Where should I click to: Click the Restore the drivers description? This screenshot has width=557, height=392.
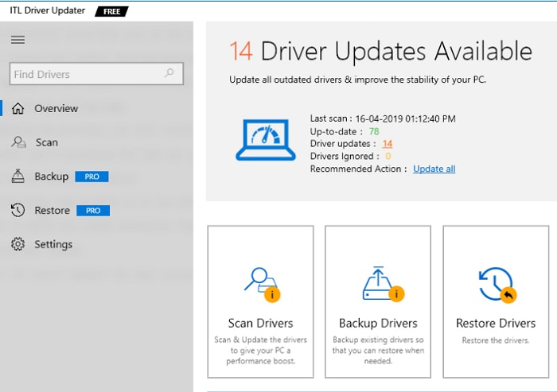tap(496, 340)
